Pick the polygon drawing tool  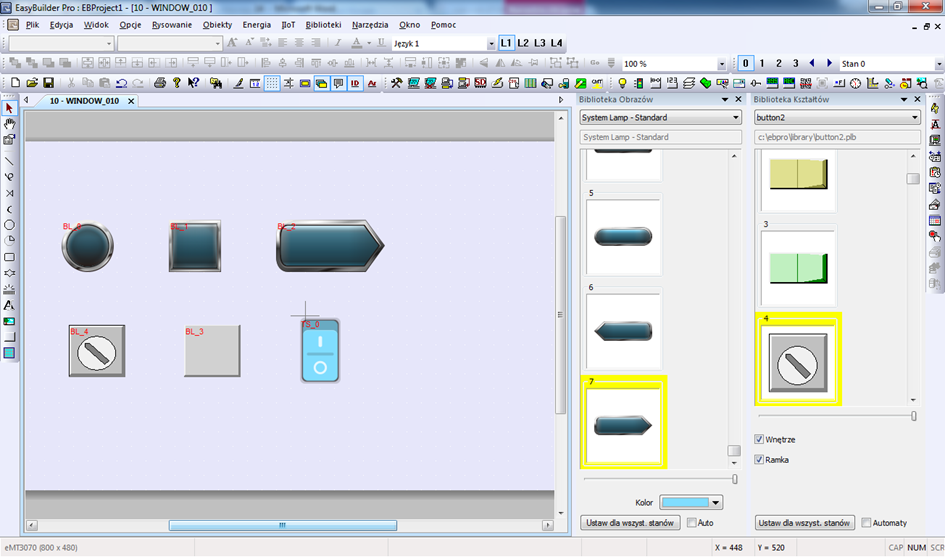point(9,273)
